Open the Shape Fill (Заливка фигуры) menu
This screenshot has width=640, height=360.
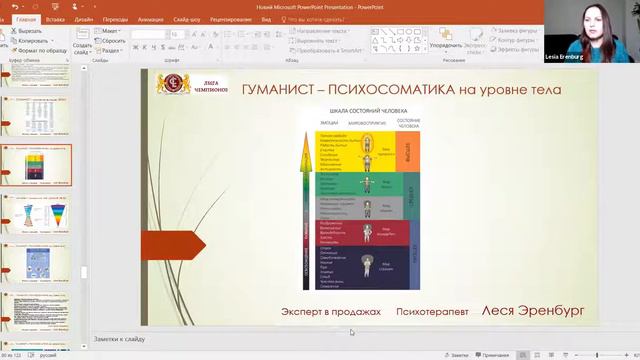[515, 31]
